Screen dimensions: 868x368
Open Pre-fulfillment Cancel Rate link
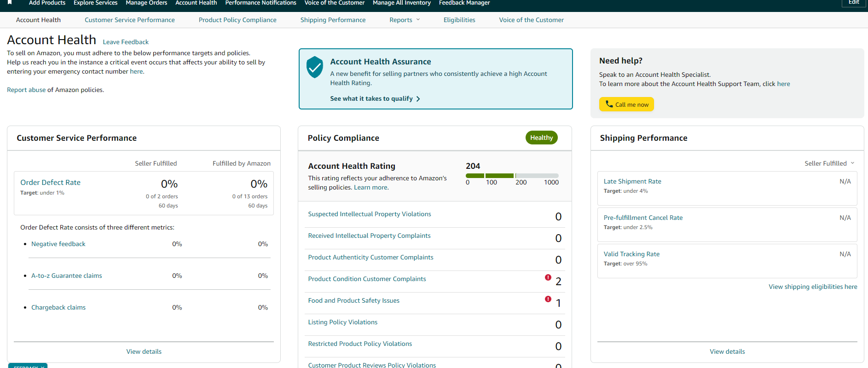pos(643,218)
